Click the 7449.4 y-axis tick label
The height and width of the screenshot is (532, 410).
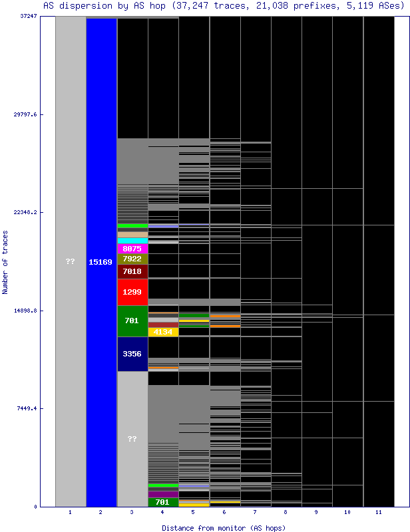pos(25,408)
